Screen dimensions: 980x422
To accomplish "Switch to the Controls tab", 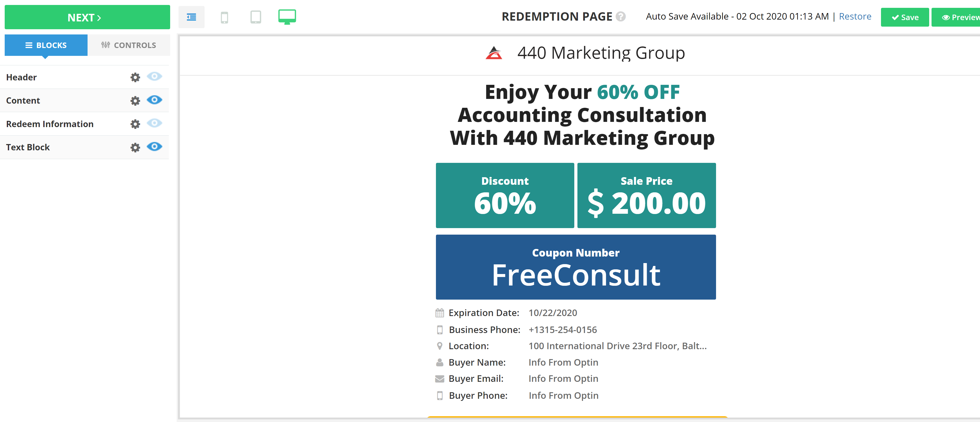I will click(128, 45).
